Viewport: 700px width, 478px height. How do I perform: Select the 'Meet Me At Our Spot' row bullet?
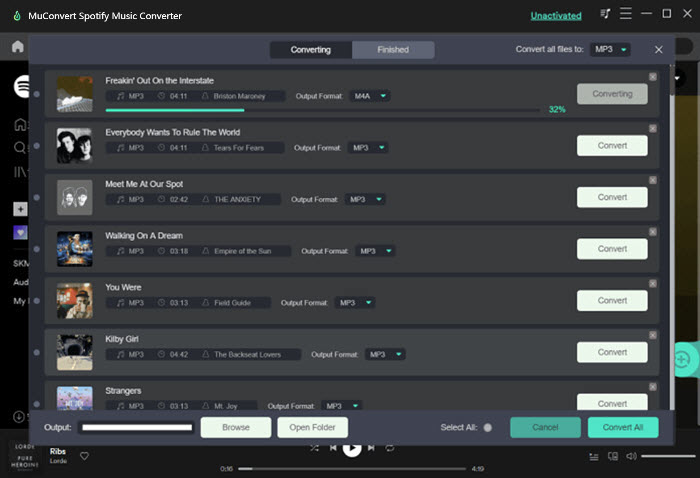[x=37, y=198]
